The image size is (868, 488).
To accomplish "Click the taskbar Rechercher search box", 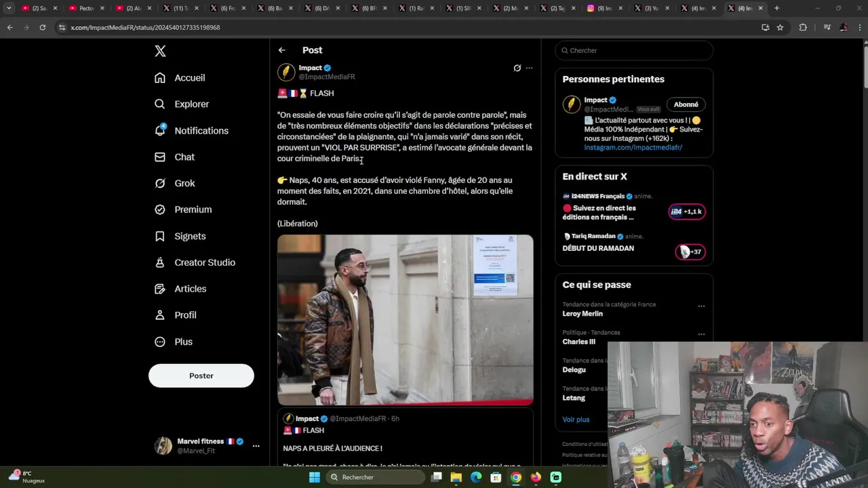I will coord(375,477).
